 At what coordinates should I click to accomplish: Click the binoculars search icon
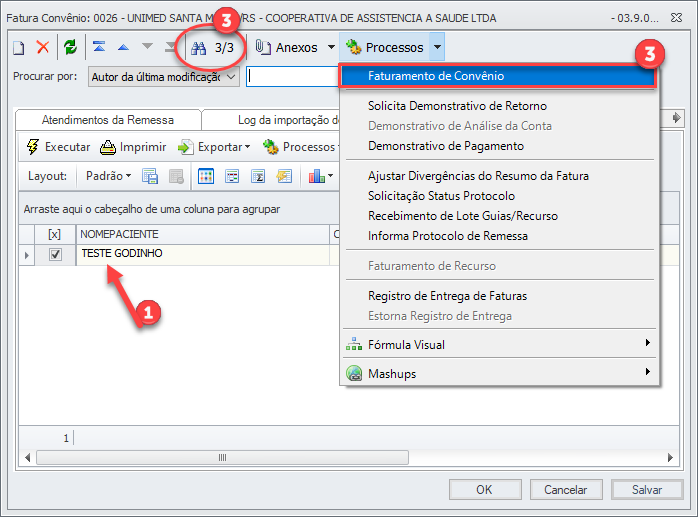[199, 48]
